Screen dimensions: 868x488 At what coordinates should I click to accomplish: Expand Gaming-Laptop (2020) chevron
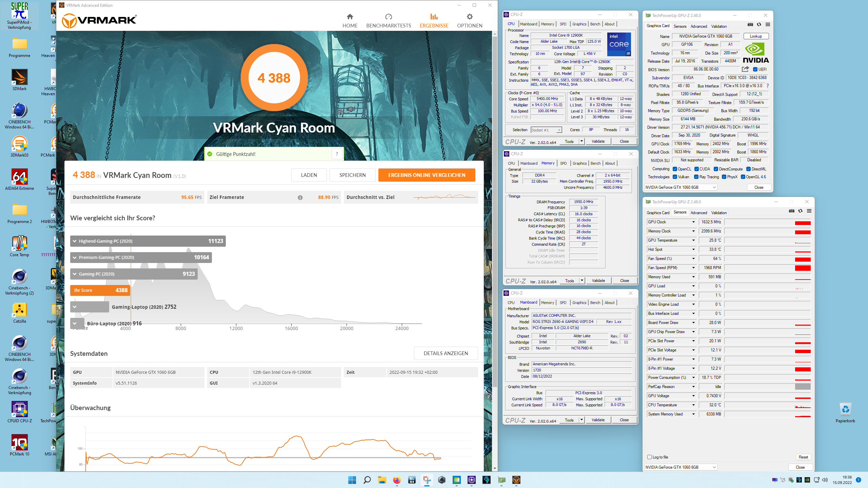tap(75, 307)
